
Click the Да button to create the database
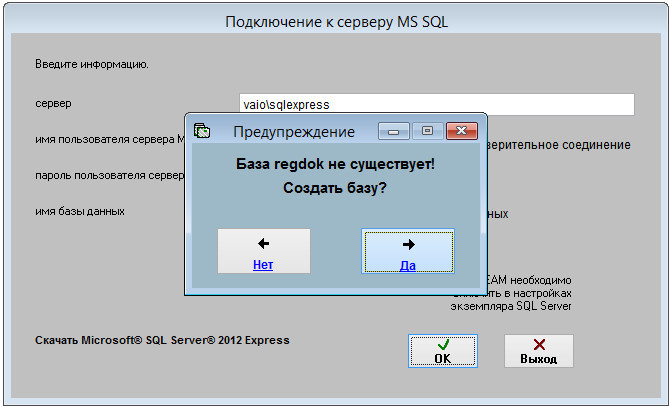tap(408, 251)
